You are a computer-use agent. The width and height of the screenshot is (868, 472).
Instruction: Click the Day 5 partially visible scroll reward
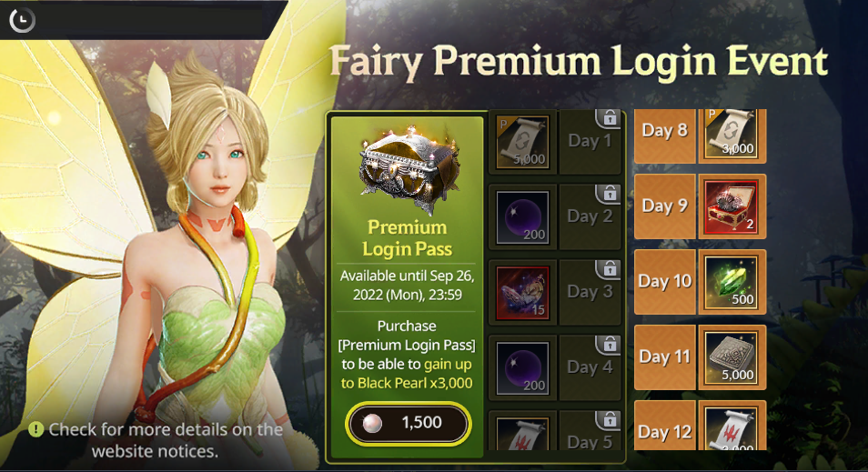(x=522, y=433)
